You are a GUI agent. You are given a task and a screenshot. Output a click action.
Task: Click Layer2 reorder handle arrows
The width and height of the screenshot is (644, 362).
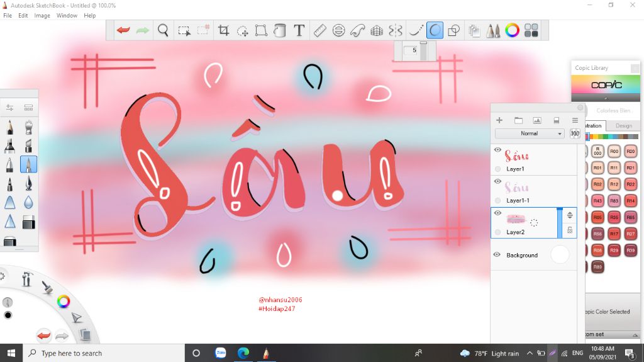570,215
